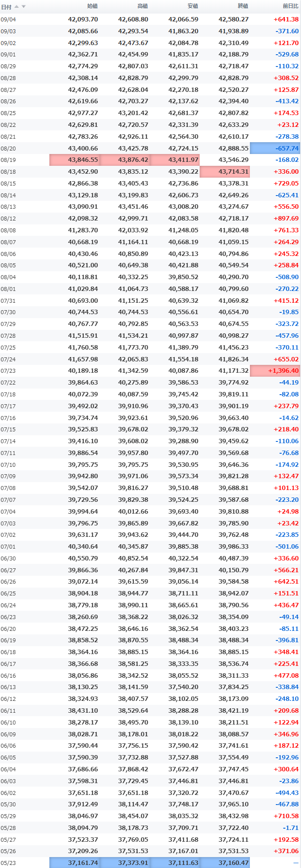Click the highlighted high value 43,876.42

125,160
